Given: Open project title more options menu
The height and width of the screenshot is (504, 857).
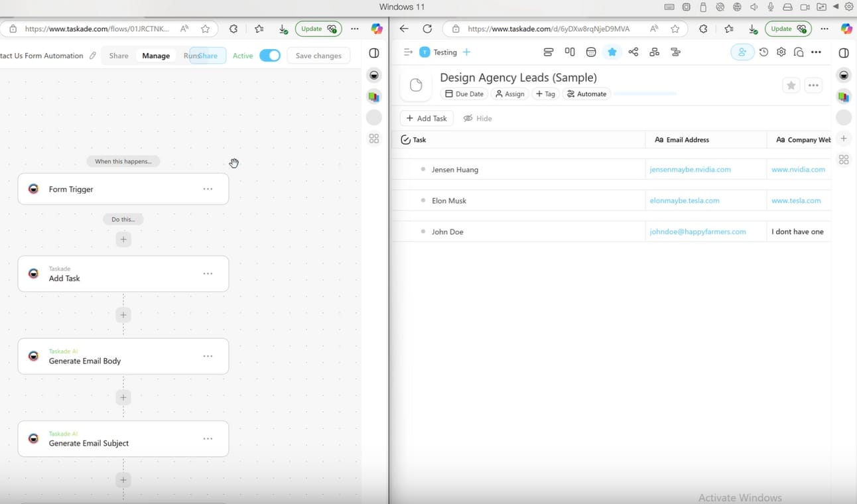Looking at the screenshot, I should click(x=813, y=85).
